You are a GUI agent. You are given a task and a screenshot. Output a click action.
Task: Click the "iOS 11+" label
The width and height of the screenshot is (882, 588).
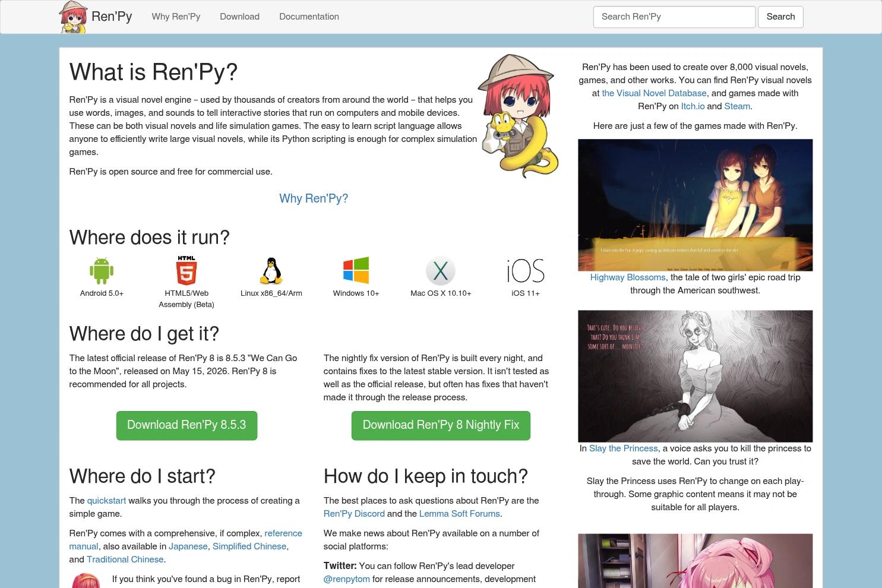coord(526,293)
